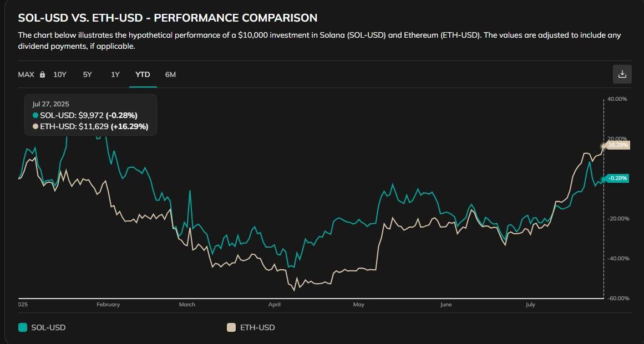The height and width of the screenshot is (344, 644).
Task: Click the SOL-USD endpoint marker on chart
Action: [x=604, y=178]
